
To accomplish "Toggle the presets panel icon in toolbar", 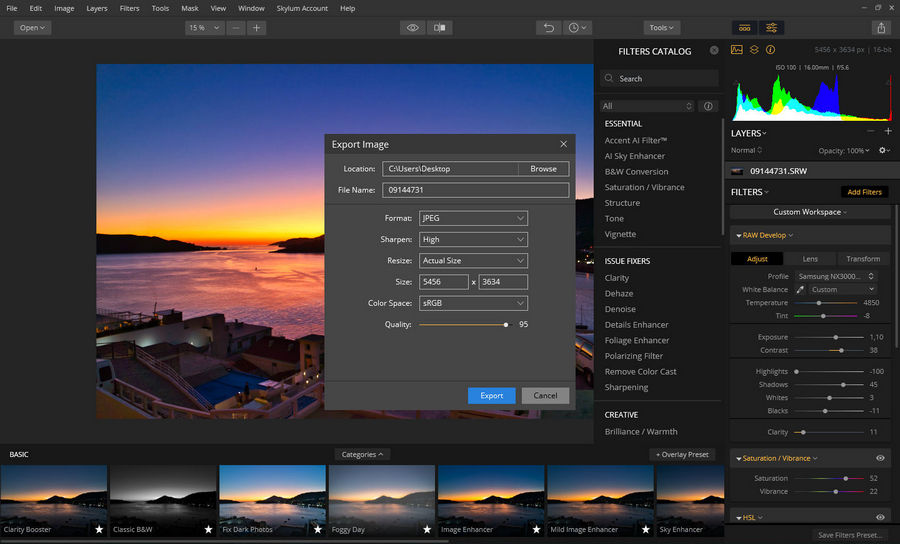I will click(x=744, y=28).
